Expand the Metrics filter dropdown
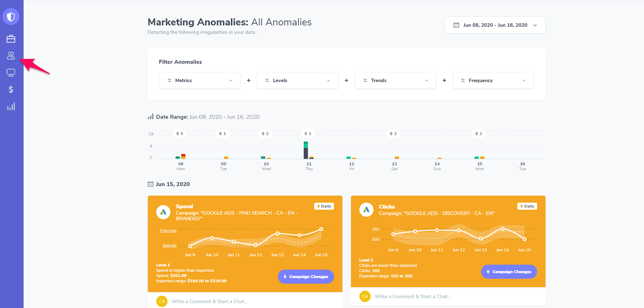644x308 pixels. pos(200,80)
